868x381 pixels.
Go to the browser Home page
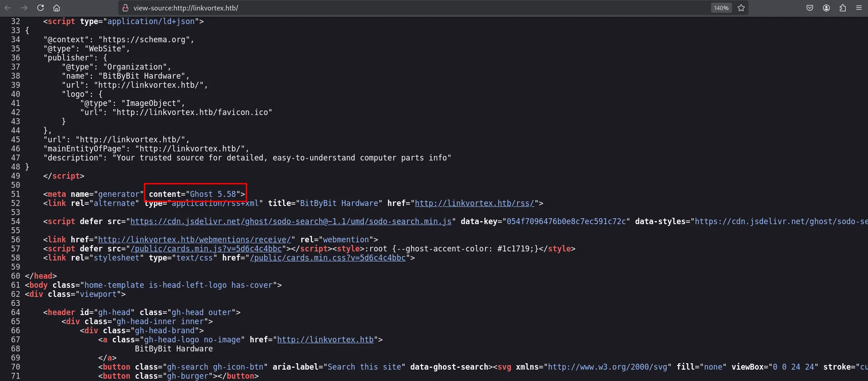coord(56,8)
